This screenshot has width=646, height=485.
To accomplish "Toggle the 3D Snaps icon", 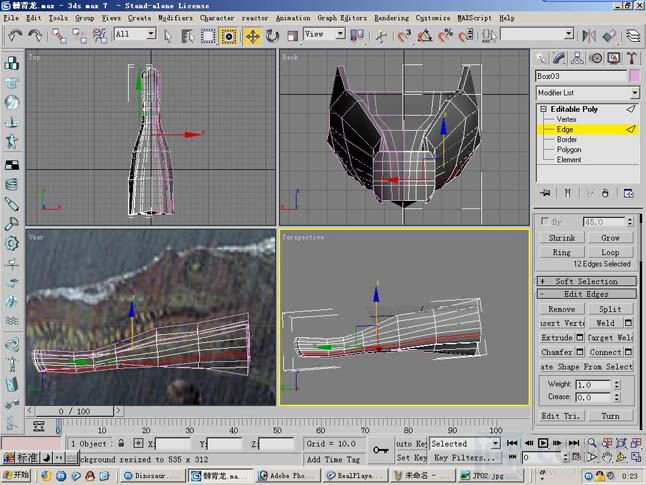I will tap(404, 36).
